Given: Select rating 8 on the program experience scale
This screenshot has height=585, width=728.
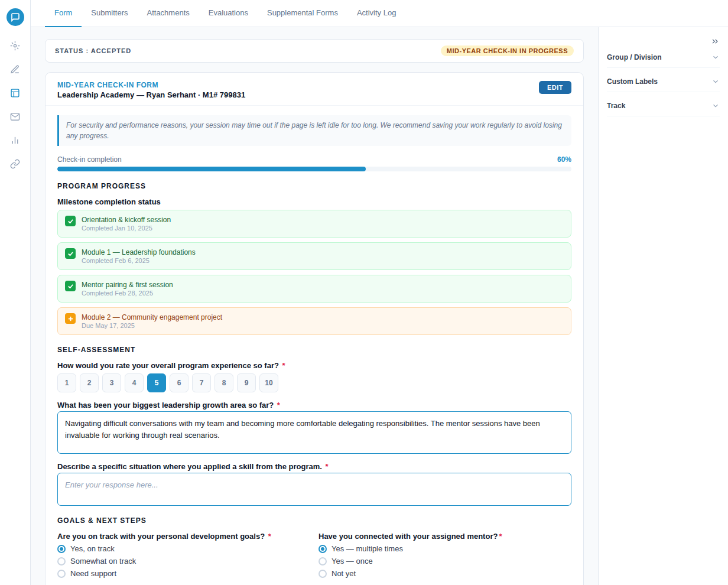Looking at the screenshot, I should tap(223, 383).
